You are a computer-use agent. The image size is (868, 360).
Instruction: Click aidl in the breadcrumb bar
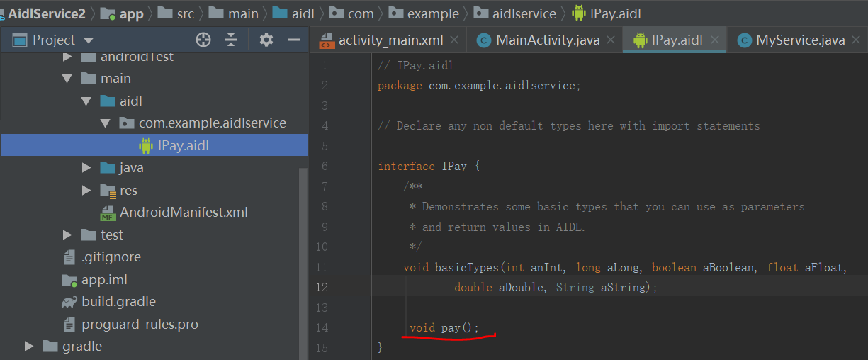[x=303, y=13]
